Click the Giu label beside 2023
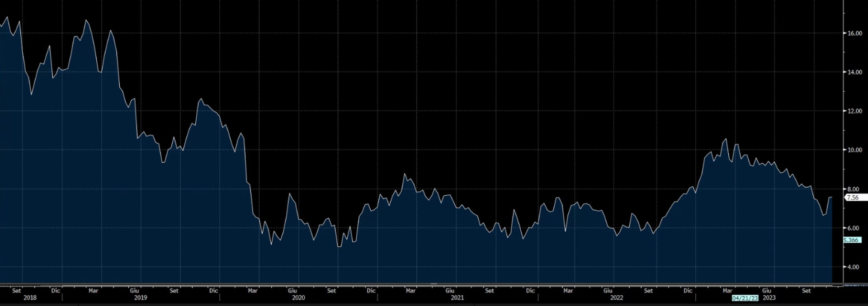 (767, 291)
